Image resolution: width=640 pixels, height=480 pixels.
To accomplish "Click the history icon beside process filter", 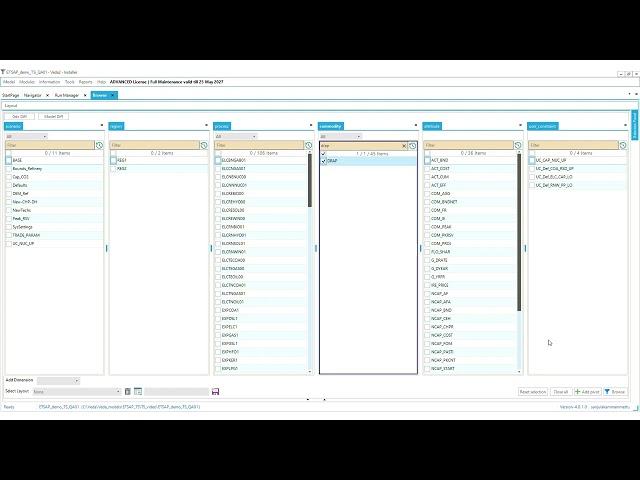I will coord(309,145).
